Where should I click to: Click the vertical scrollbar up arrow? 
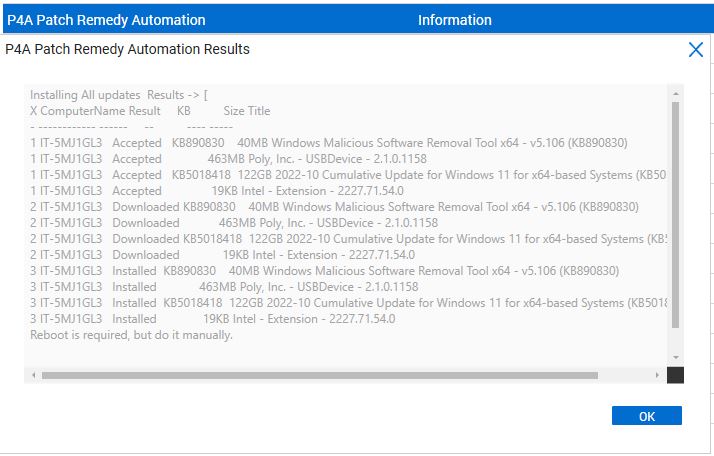pyautogui.click(x=675, y=92)
